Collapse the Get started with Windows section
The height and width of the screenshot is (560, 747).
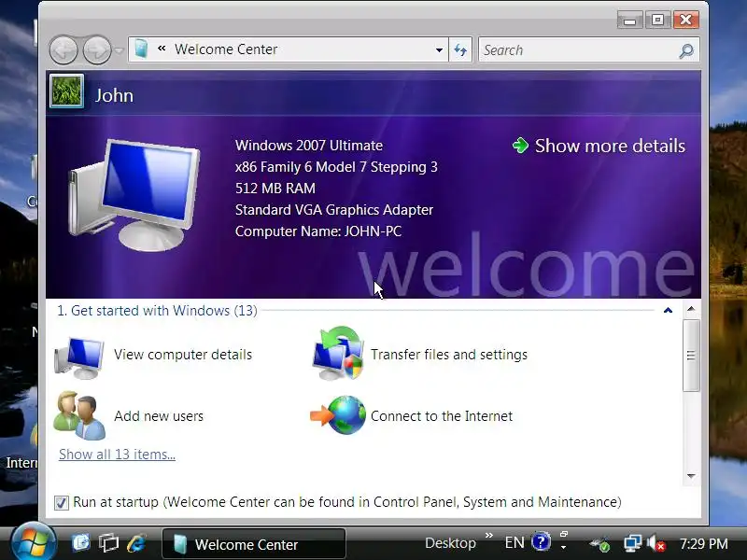668,311
